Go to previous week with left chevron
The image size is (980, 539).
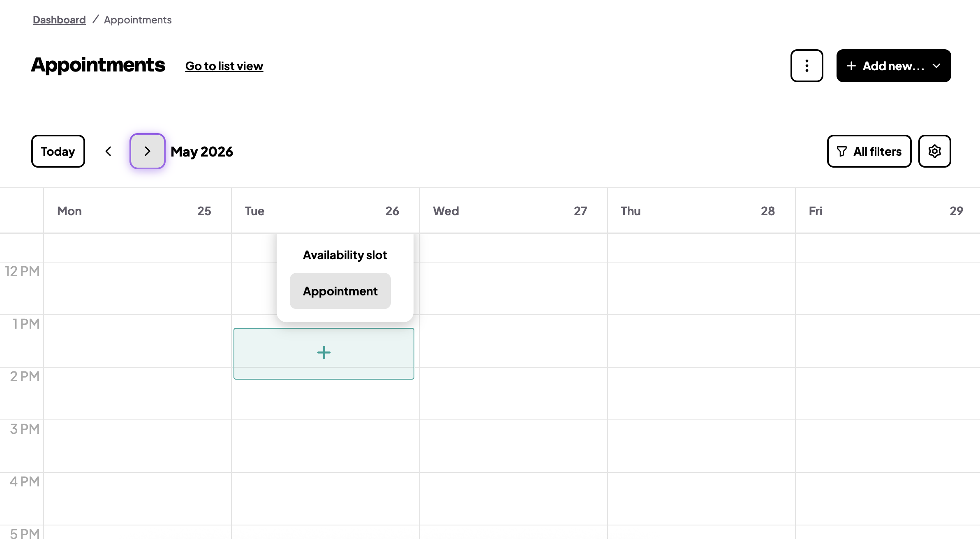point(108,151)
